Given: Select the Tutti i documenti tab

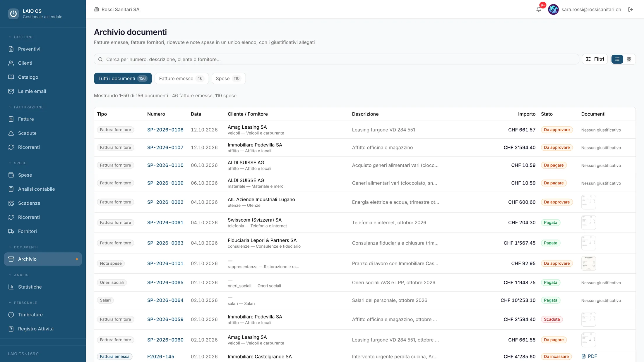Looking at the screenshot, I should coord(123,78).
